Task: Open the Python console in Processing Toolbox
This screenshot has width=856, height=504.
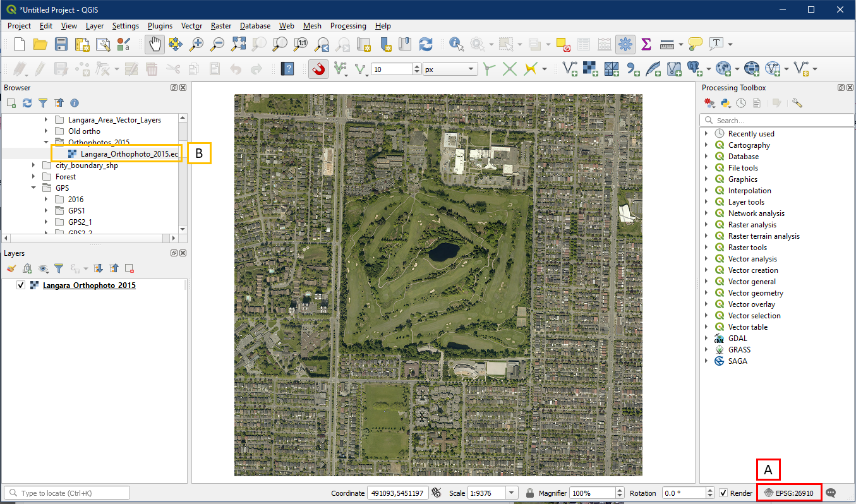Action: point(725,103)
